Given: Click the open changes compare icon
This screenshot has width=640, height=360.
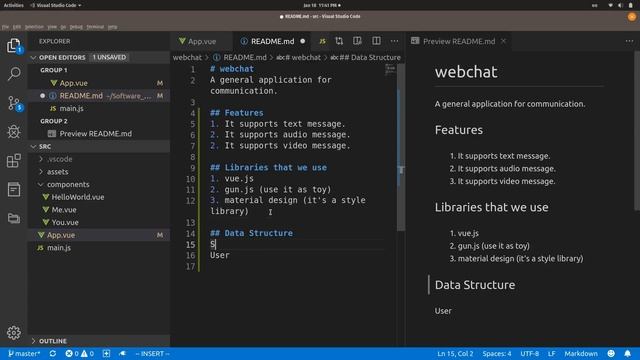Looking at the screenshot, I should pyautogui.click(x=339, y=41).
